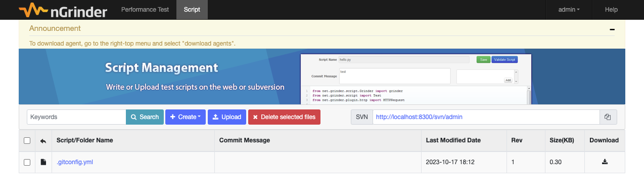Click the Announcement heading
Viewport: 644px width, 191px height.
55,28
